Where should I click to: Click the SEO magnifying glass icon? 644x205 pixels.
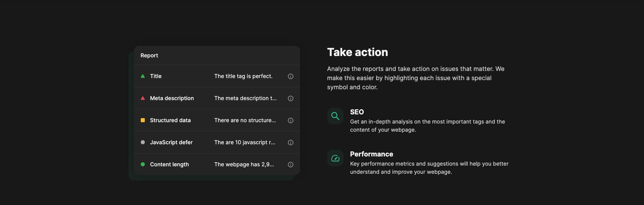tap(335, 116)
